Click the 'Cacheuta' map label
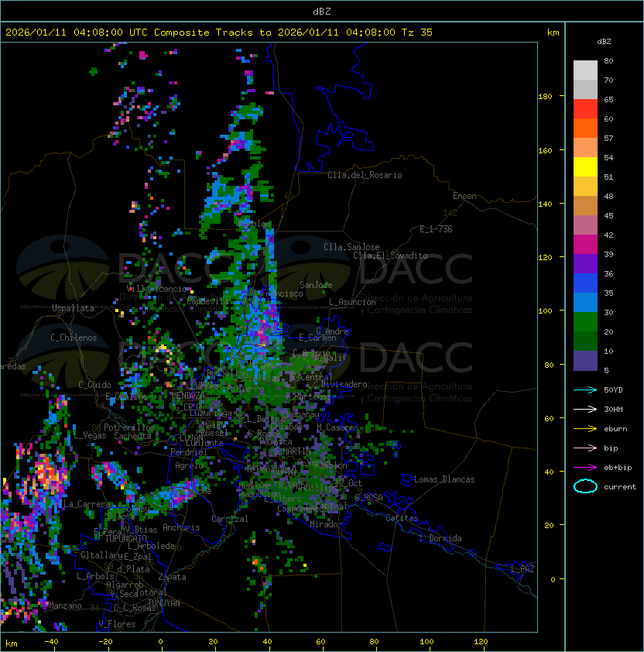 pos(132,436)
